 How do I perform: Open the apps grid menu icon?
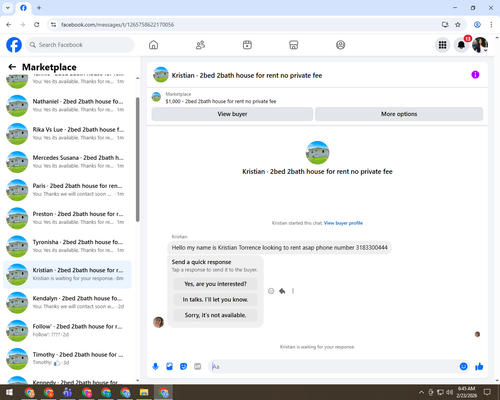[x=442, y=45]
